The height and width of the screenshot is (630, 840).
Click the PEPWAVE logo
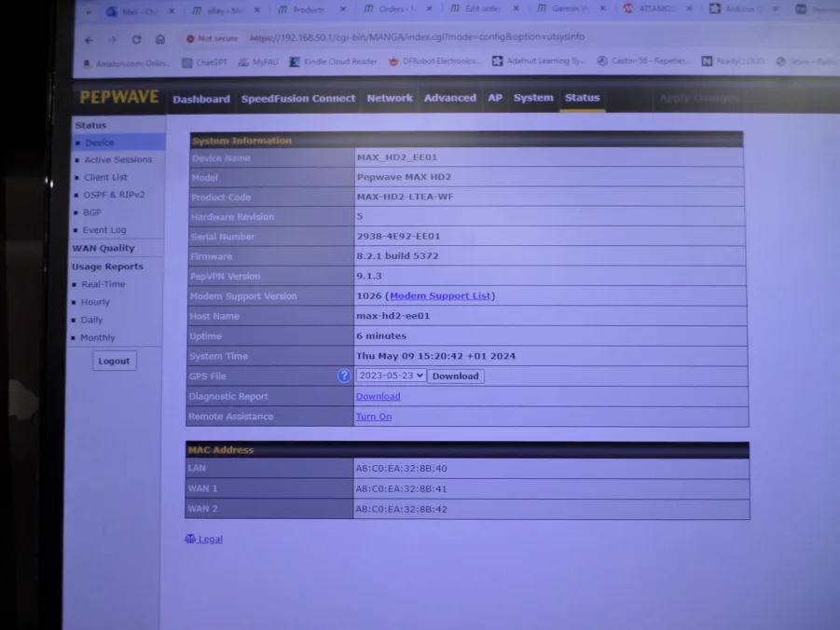pos(118,98)
